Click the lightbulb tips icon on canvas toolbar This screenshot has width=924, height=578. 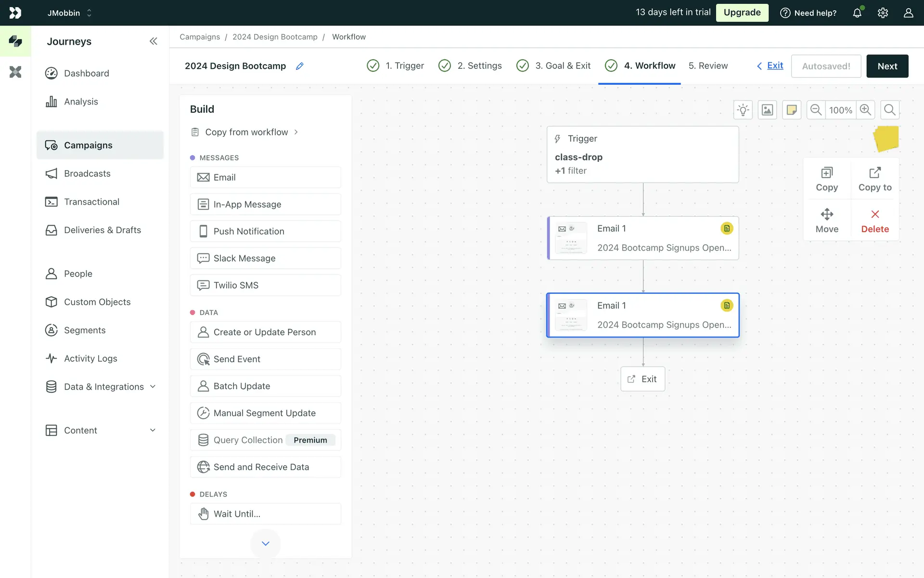pyautogui.click(x=743, y=110)
